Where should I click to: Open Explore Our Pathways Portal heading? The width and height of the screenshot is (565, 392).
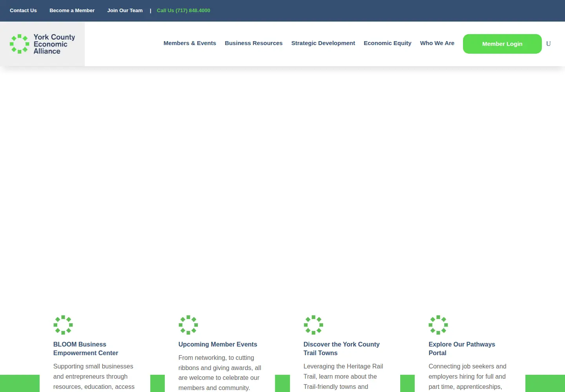click(462, 348)
